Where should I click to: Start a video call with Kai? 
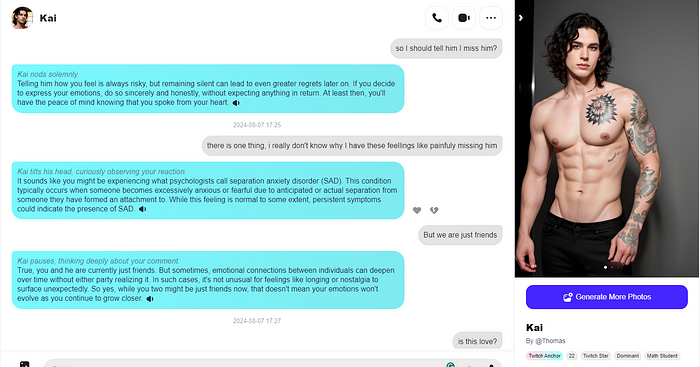point(464,18)
